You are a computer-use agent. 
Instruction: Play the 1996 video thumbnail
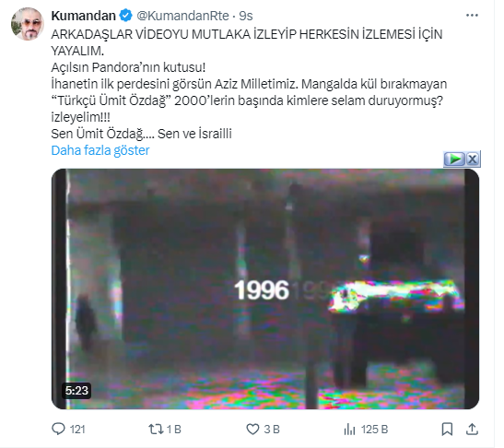tap(265, 289)
